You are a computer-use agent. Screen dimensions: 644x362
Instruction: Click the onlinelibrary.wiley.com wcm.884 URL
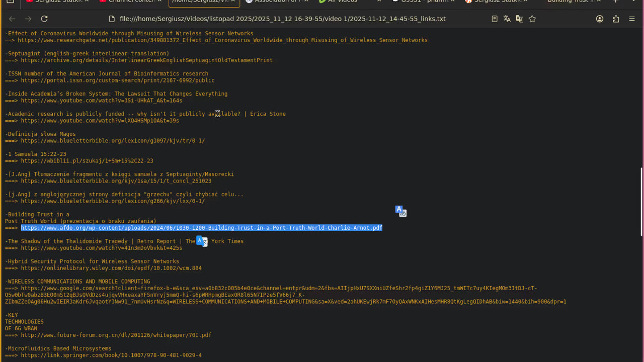[x=111, y=268]
